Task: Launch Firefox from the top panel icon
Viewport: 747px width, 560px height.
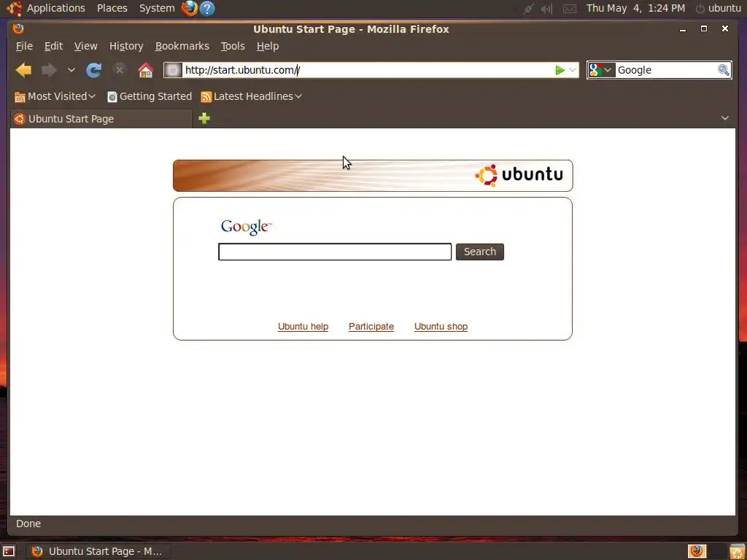Action: [190, 8]
